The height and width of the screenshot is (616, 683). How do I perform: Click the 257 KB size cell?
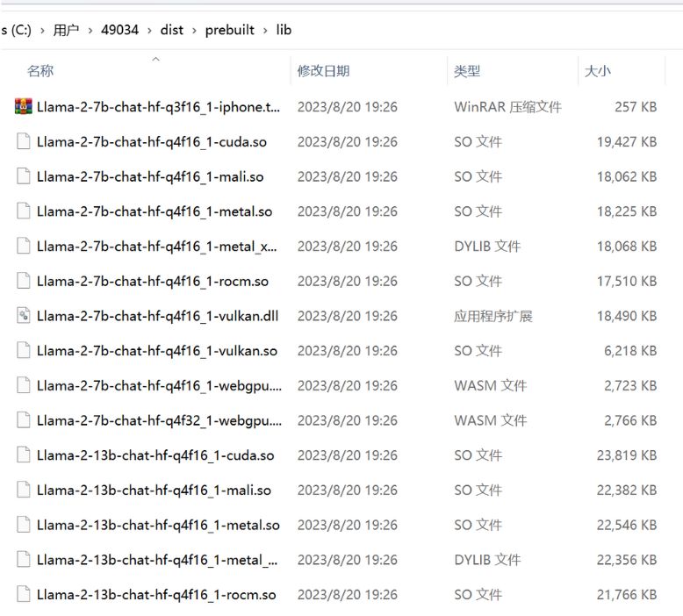coord(636,107)
